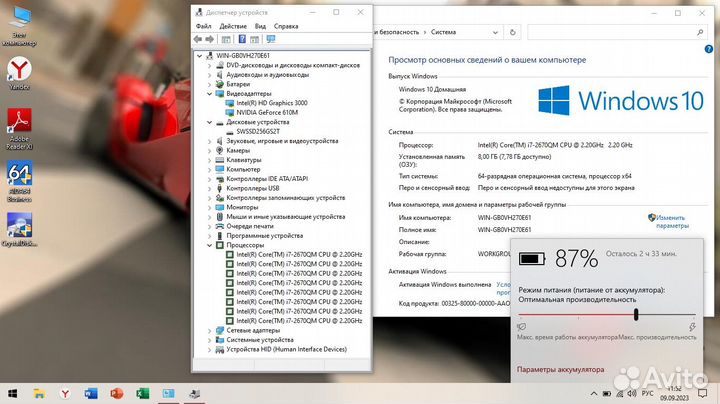720x404 pixels.
Task: Click the power mode slider handle
Action: click(636, 314)
